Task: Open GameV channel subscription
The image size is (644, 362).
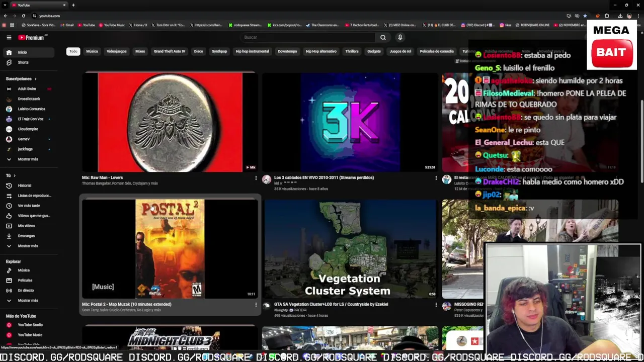Action: (29, 139)
